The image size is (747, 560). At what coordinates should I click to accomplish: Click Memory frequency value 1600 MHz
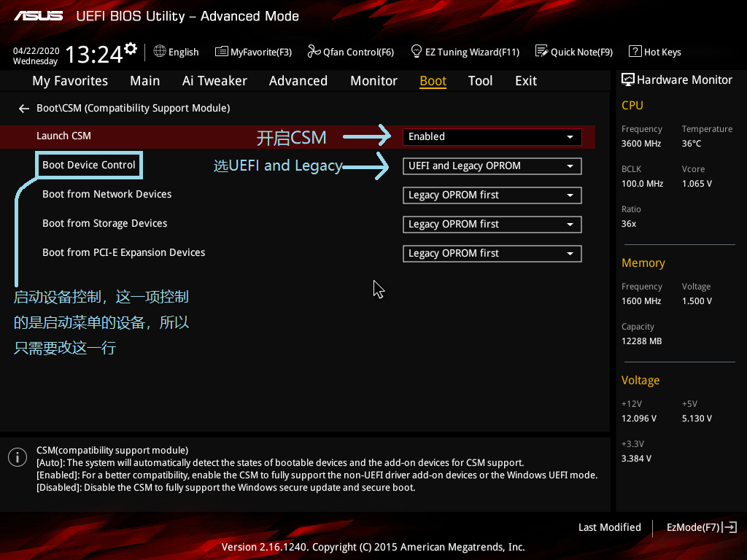click(x=641, y=301)
